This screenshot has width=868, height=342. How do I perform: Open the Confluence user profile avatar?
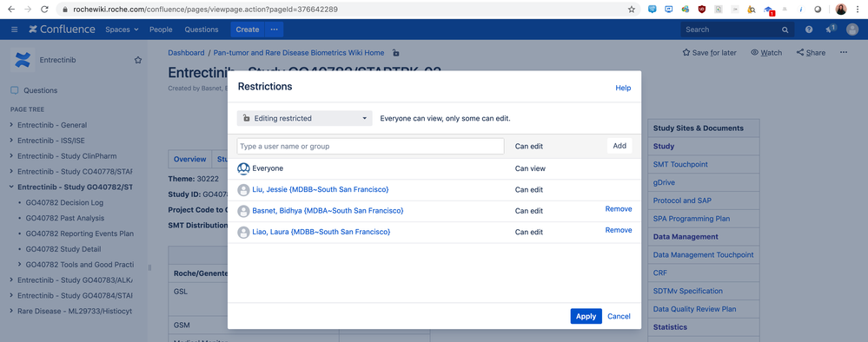click(852, 30)
